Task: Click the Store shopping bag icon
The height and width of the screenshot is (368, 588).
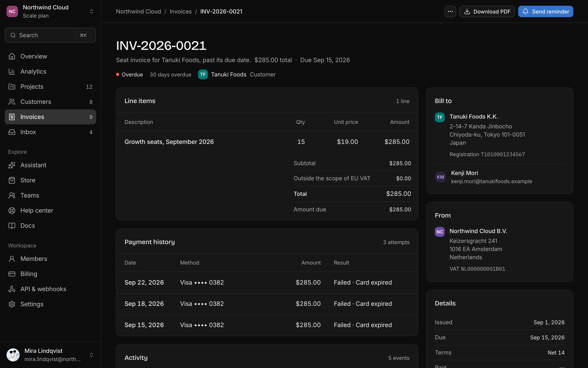Action: (x=12, y=180)
